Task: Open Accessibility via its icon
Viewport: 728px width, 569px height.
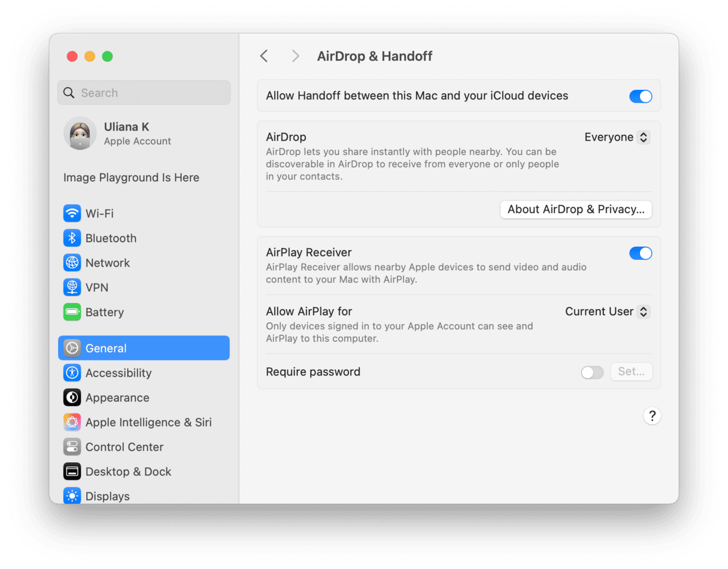Action: 72,373
